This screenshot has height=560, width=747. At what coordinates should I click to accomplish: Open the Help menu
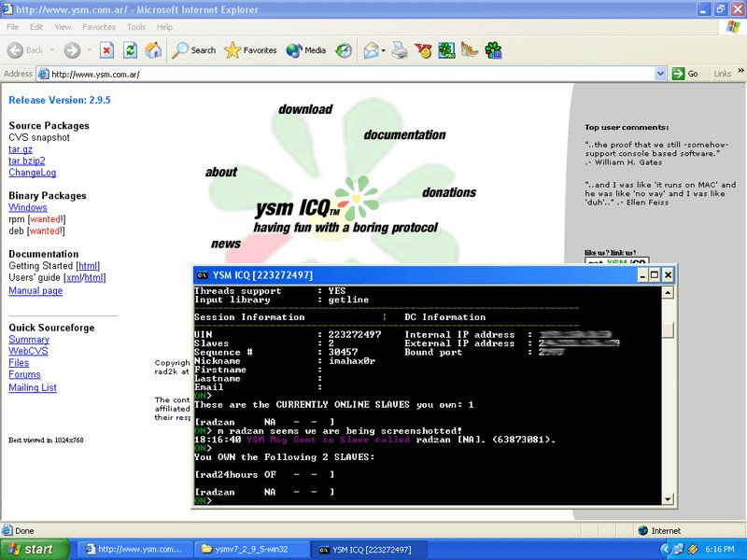point(164,27)
